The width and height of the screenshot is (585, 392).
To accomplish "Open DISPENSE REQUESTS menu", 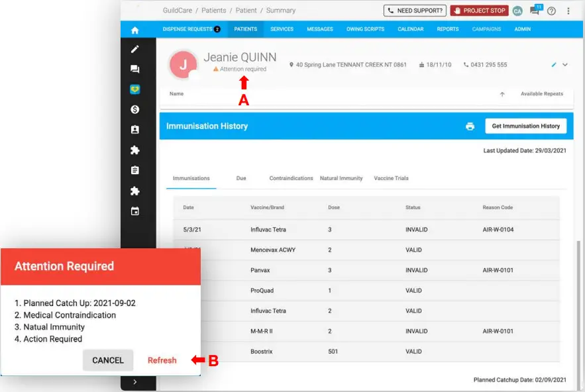I will pos(191,29).
